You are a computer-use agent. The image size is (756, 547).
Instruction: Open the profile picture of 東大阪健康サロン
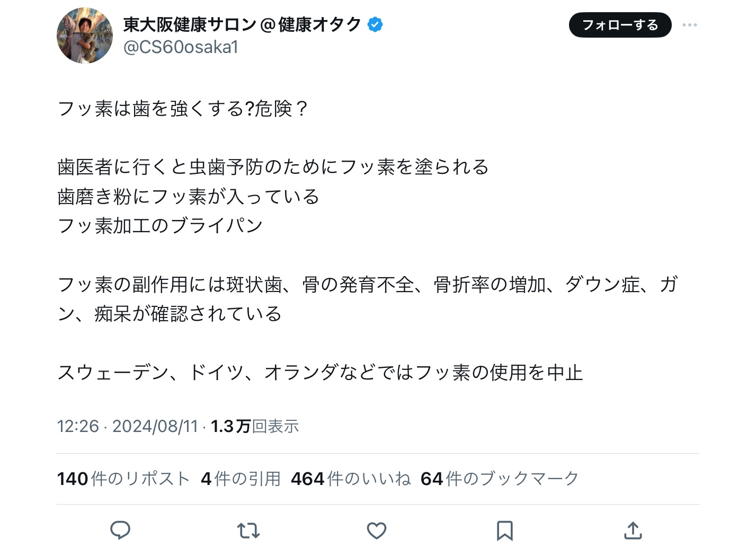tap(85, 36)
